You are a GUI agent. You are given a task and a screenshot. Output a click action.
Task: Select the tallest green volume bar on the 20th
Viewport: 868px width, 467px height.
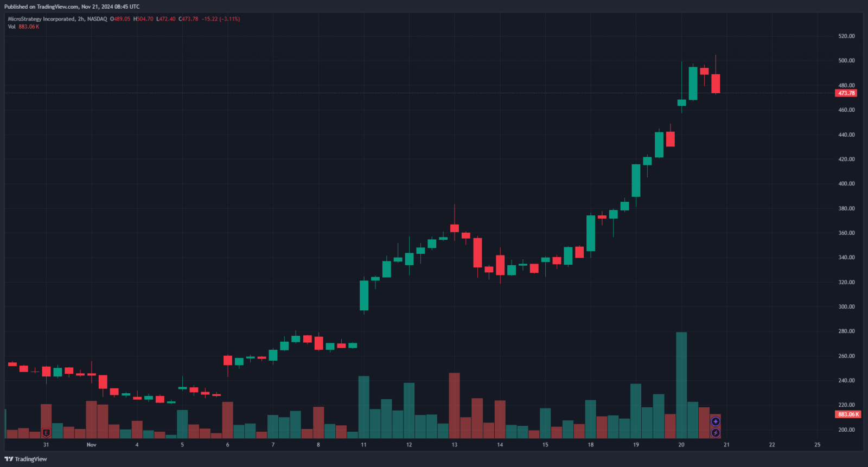tap(681, 385)
